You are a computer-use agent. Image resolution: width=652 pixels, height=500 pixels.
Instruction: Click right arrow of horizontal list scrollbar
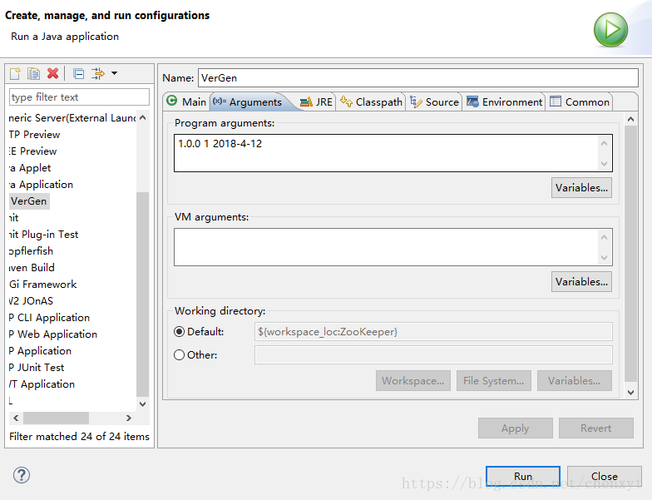point(128,418)
